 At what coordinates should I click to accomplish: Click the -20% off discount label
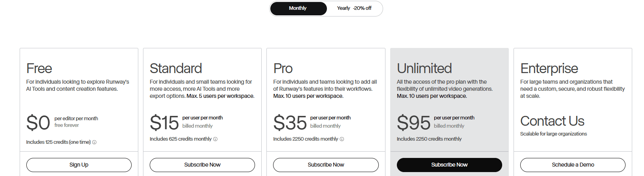[362, 8]
